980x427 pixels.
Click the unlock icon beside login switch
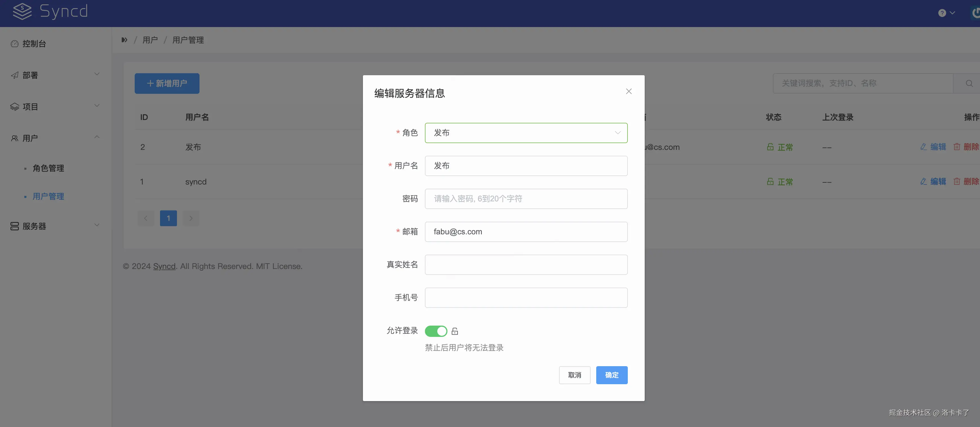click(454, 331)
